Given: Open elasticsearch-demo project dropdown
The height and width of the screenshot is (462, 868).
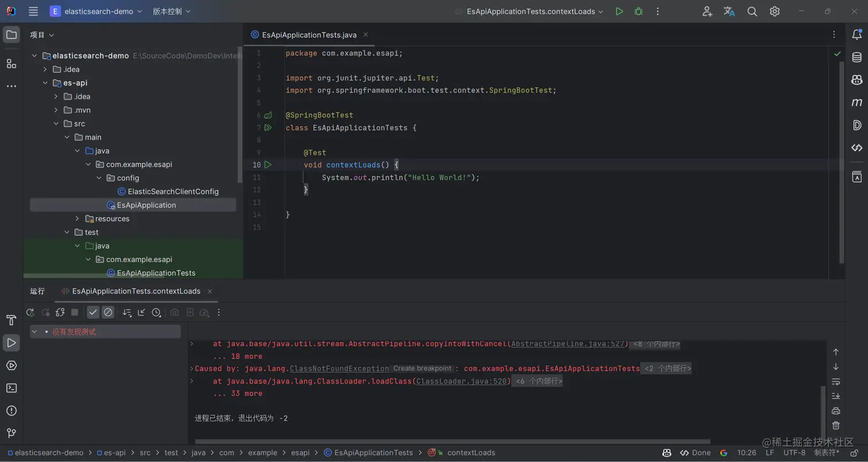Looking at the screenshot, I should point(96,11).
